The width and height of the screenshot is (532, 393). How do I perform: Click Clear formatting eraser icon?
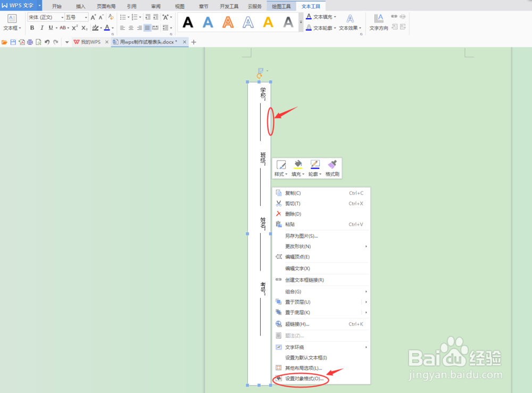pos(111,17)
